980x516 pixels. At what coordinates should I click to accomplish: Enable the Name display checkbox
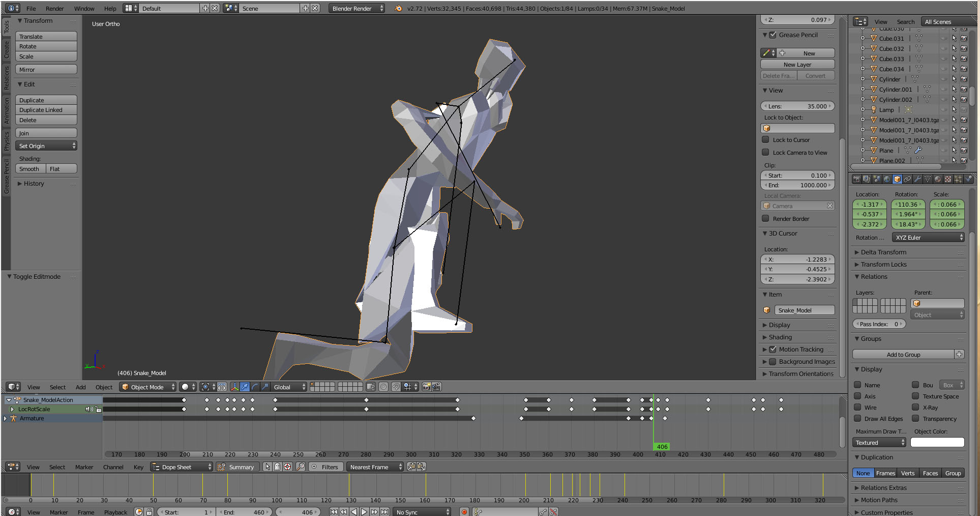tap(857, 385)
